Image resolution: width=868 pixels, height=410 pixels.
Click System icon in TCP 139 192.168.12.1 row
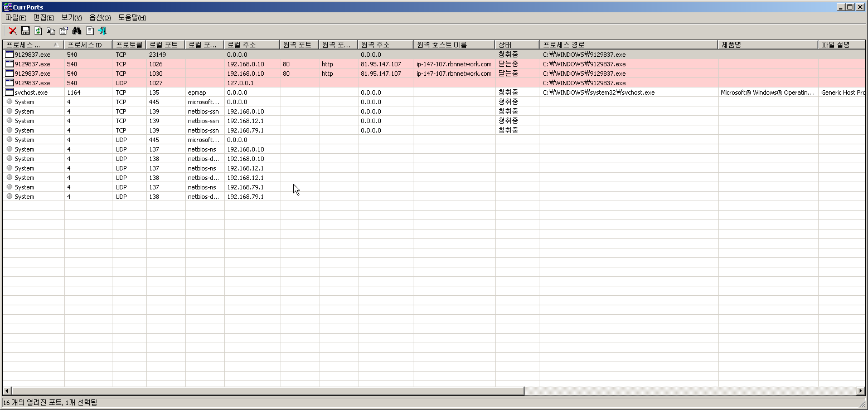pyautogui.click(x=9, y=121)
